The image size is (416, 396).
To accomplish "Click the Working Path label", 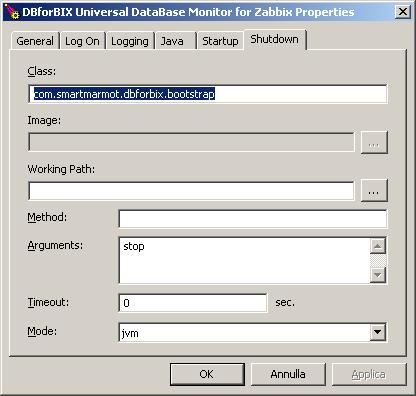I will [61, 169].
